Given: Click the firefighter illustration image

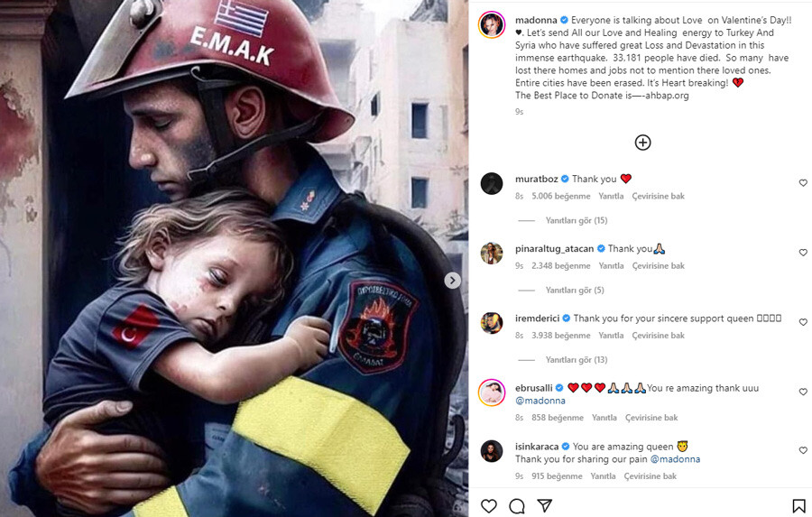Looking at the screenshot, I should [x=234, y=258].
